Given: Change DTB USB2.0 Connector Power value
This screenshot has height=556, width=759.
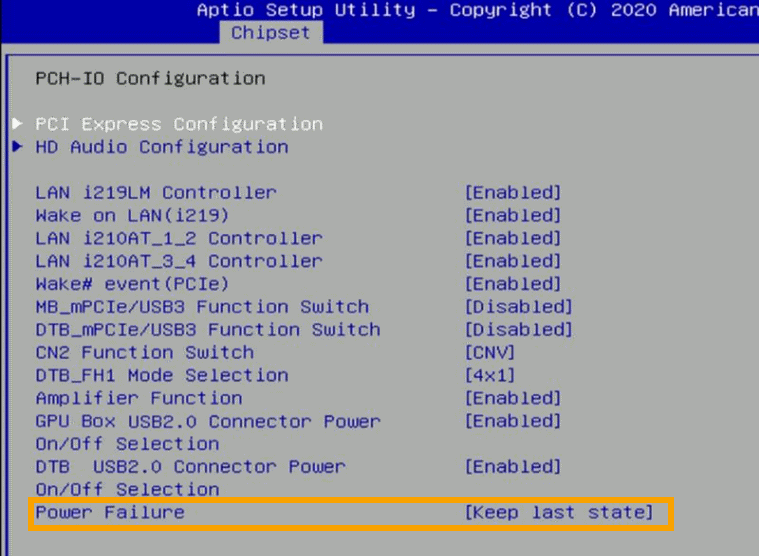Looking at the screenshot, I should pos(513,467).
